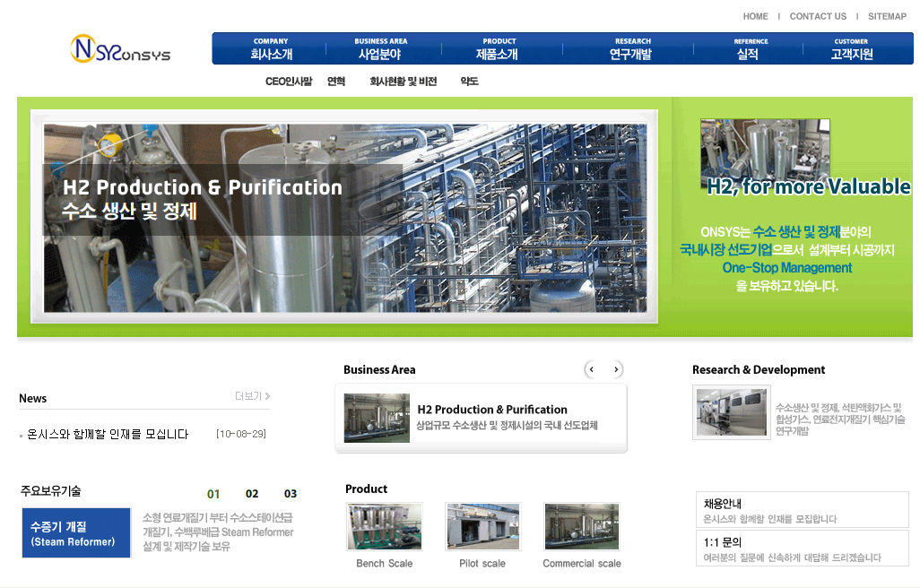
Task: Click the Research & Development lab thumbnail
Action: pos(731,412)
